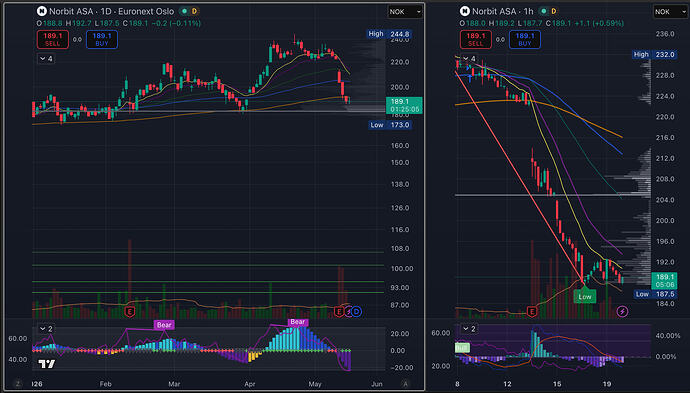Click the Low 187.5 label on the 1h chart
The width and height of the screenshot is (690, 393).
[x=655, y=294]
